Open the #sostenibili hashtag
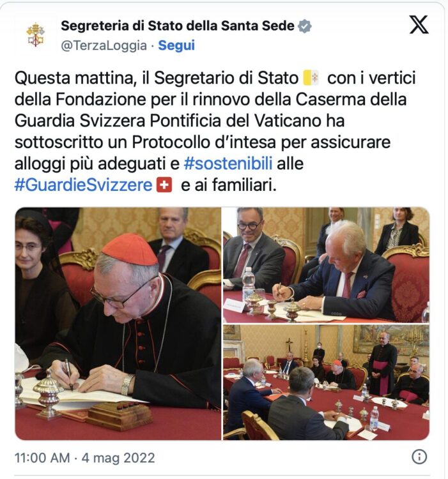This screenshot has width=448, height=479. click(228, 163)
